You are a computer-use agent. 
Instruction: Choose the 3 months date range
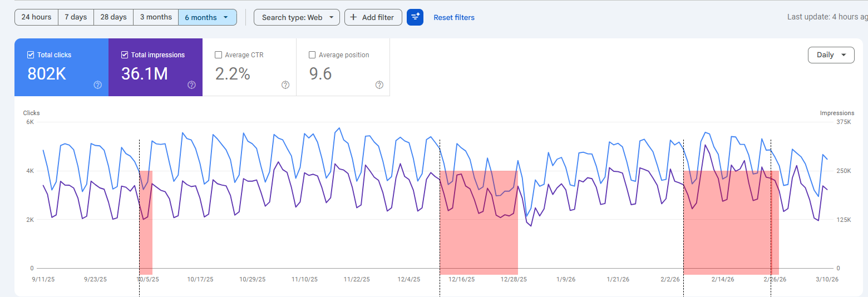pos(156,17)
